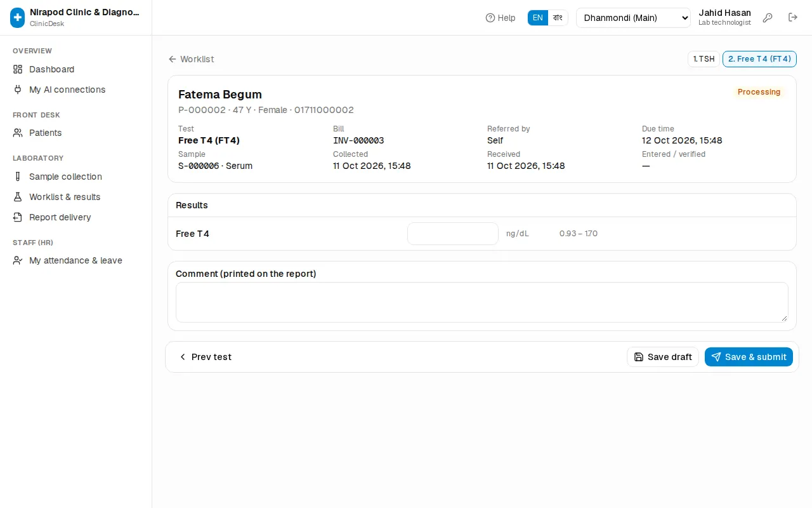Click the floppy disk icon on Save draft
The width and height of the screenshot is (812, 508).
pyautogui.click(x=639, y=357)
